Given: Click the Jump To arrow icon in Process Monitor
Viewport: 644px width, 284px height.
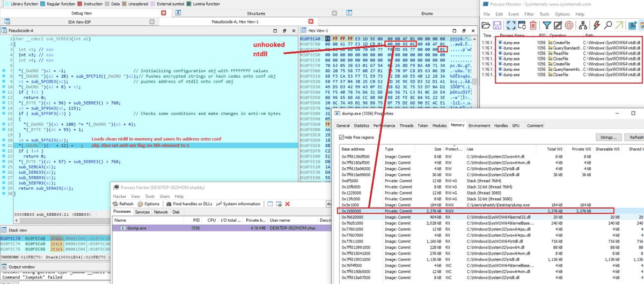Looking at the screenshot, I should click(x=619, y=25).
